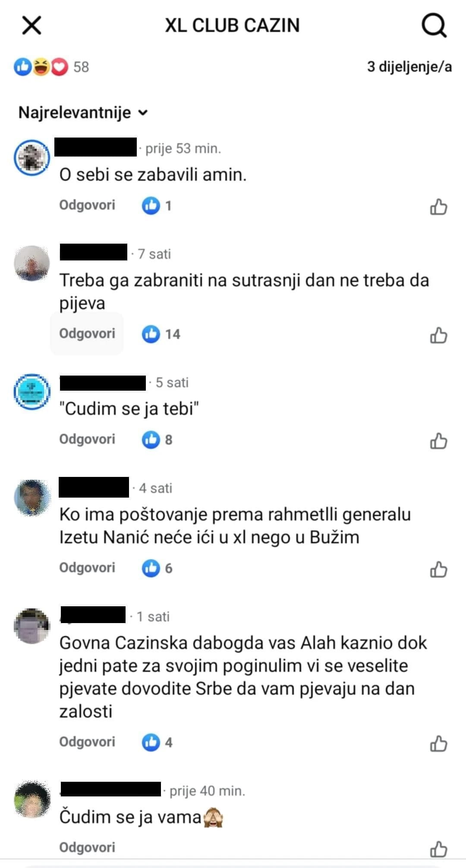Open the avatar of the "Cudim se ja tebi" commenter
This screenshot has width=466, height=868.
tap(32, 392)
